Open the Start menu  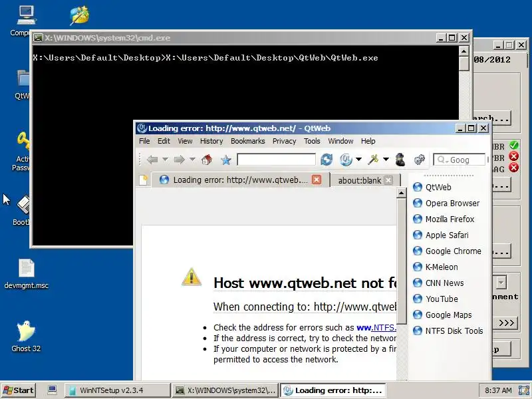(x=19, y=390)
